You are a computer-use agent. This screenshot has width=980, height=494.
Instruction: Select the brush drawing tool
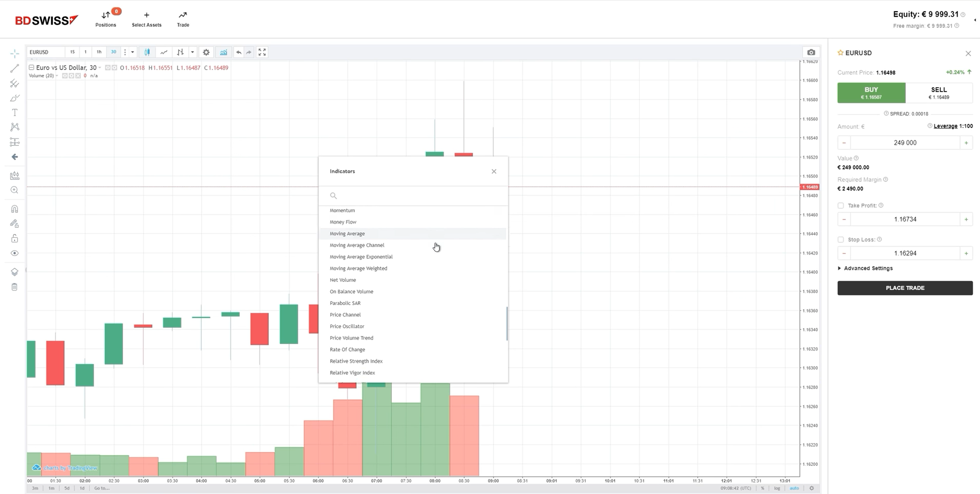click(15, 98)
